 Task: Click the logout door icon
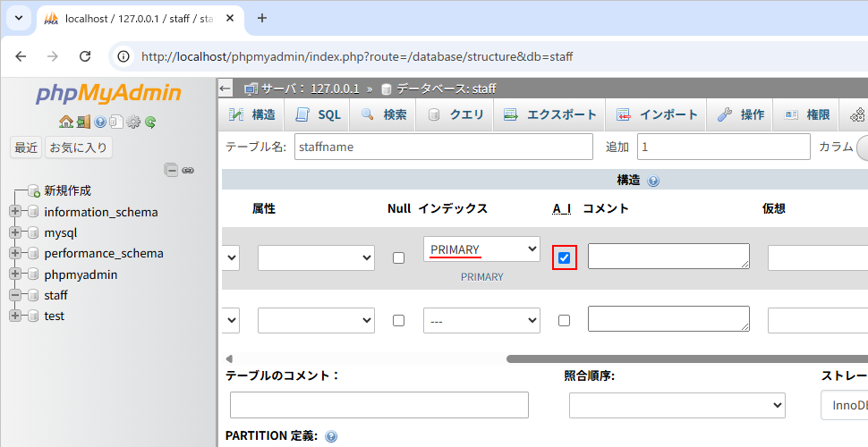click(x=82, y=122)
